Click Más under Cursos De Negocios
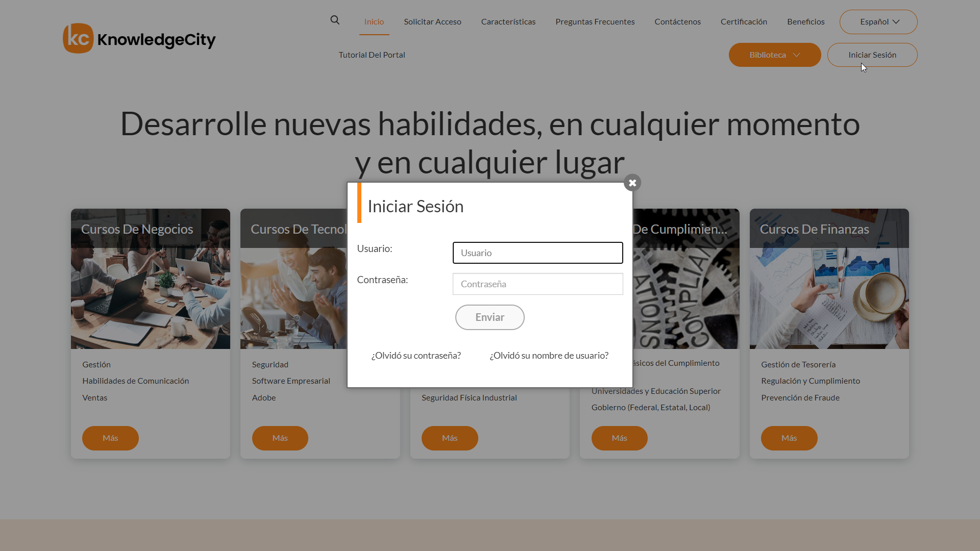This screenshot has height=551, width=980. (110, 438)
